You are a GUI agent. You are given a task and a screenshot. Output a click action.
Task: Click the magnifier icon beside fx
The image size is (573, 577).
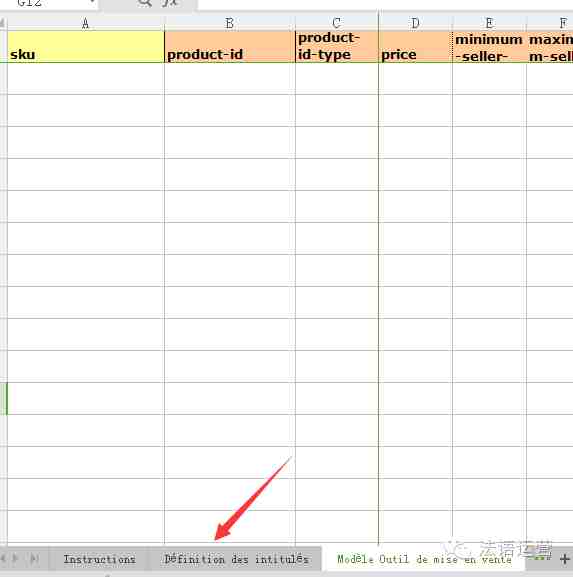[145, 3]
